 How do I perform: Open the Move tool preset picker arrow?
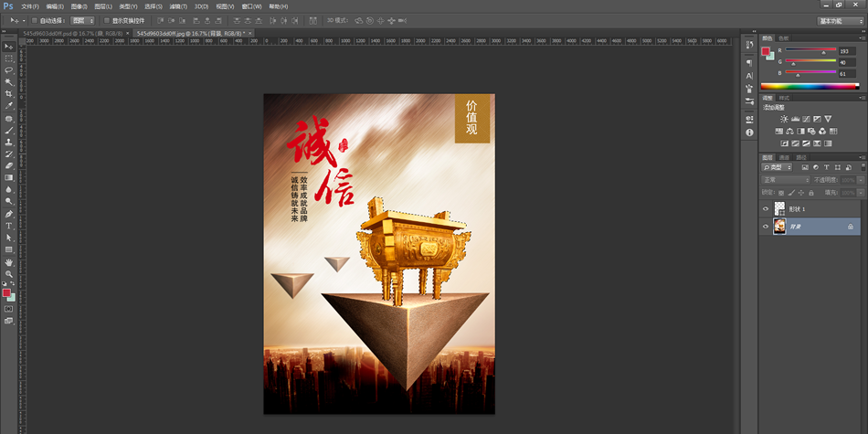click(24, 20)
